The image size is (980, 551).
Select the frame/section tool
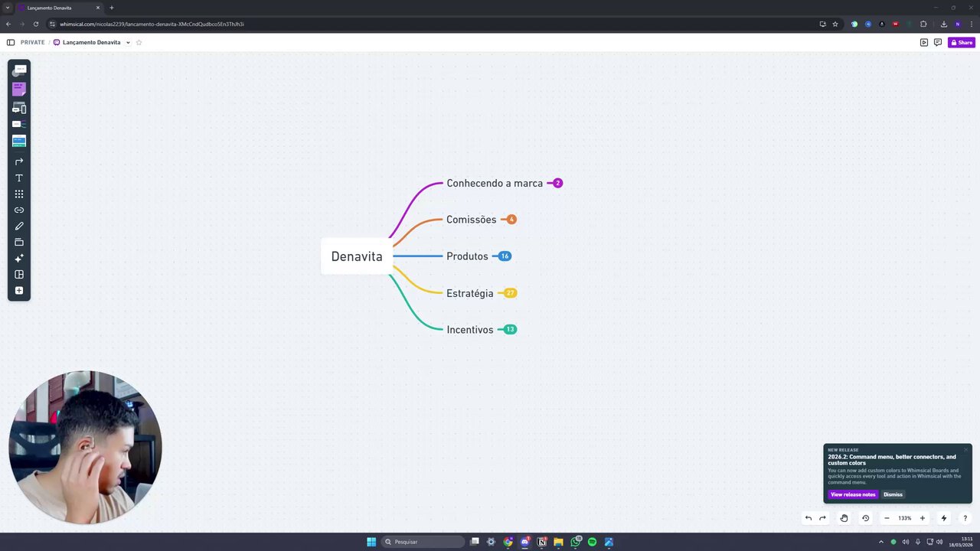tap(19, 242)
